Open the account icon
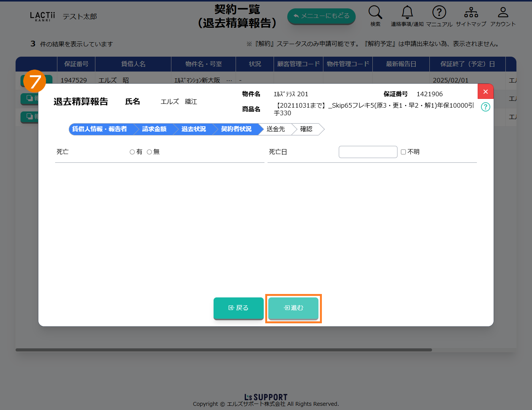 click(503, 13)
